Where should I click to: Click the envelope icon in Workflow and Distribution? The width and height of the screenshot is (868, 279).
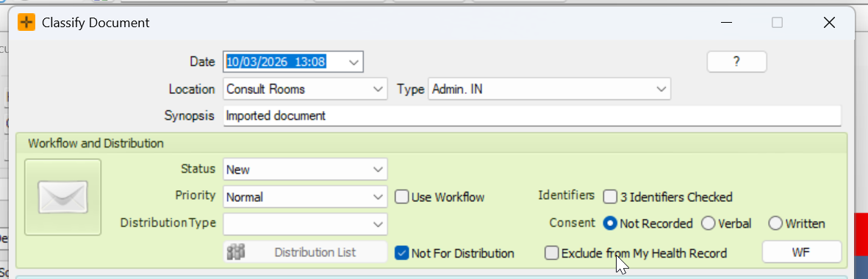coord(62,198)
